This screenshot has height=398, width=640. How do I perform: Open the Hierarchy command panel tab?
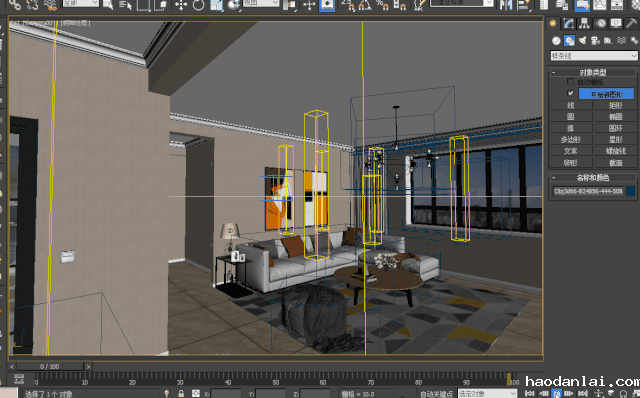(x=584, y=24)
